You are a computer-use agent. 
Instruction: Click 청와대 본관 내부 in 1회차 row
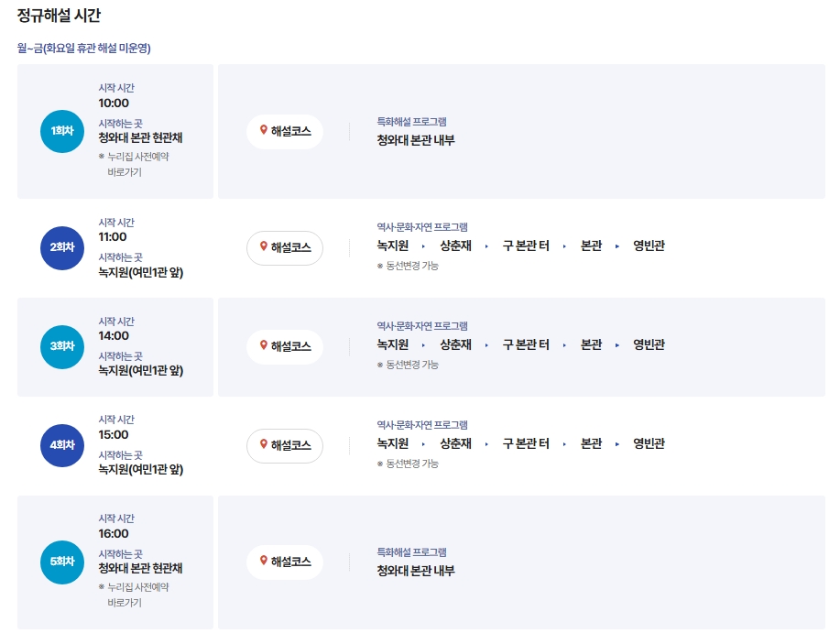[416, 140]
